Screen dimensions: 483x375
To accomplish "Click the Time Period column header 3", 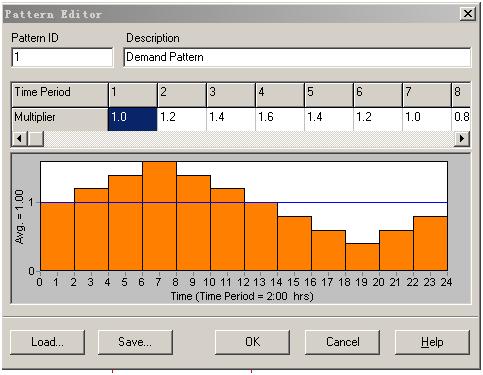I will tap(231, 95).
